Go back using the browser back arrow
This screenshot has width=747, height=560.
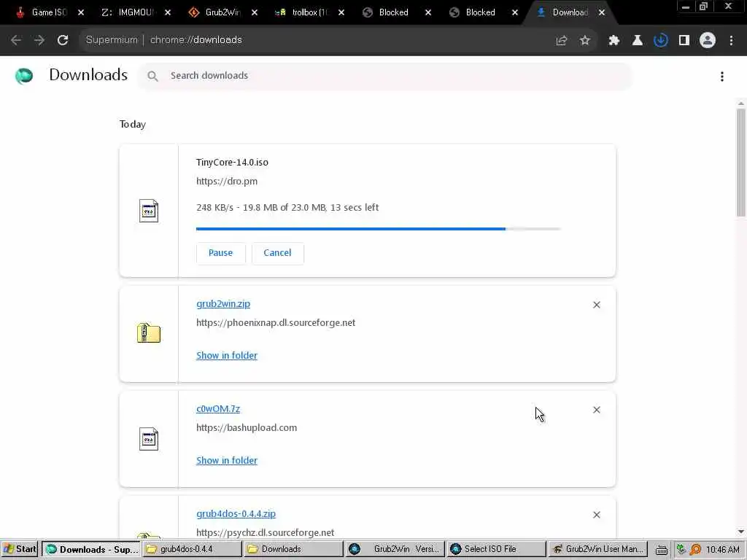(16, 40)
